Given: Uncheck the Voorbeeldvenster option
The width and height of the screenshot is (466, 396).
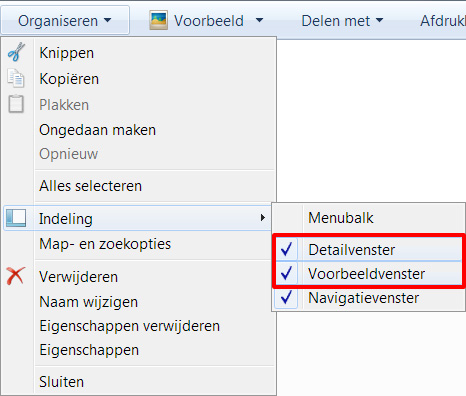Looking at the screenshot, I should point(368,274).
